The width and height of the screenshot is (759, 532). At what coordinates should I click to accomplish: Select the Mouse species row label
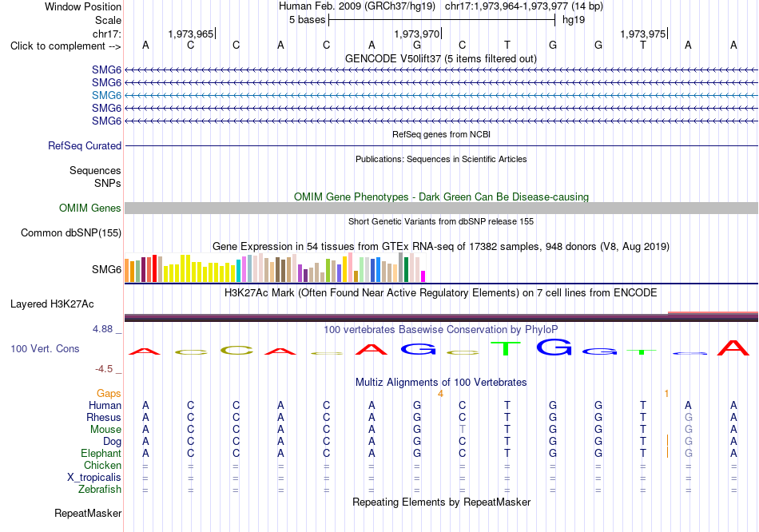pyautogui.click(x=106, y=430)
